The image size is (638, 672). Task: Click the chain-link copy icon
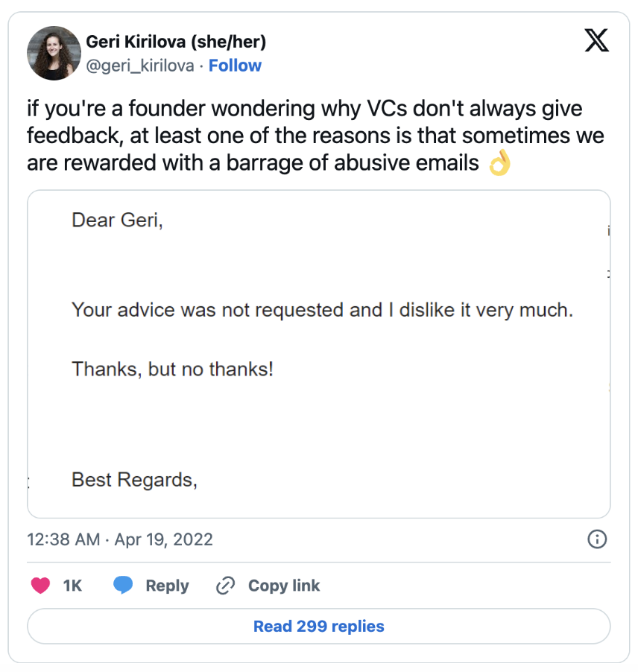(225, 586)
